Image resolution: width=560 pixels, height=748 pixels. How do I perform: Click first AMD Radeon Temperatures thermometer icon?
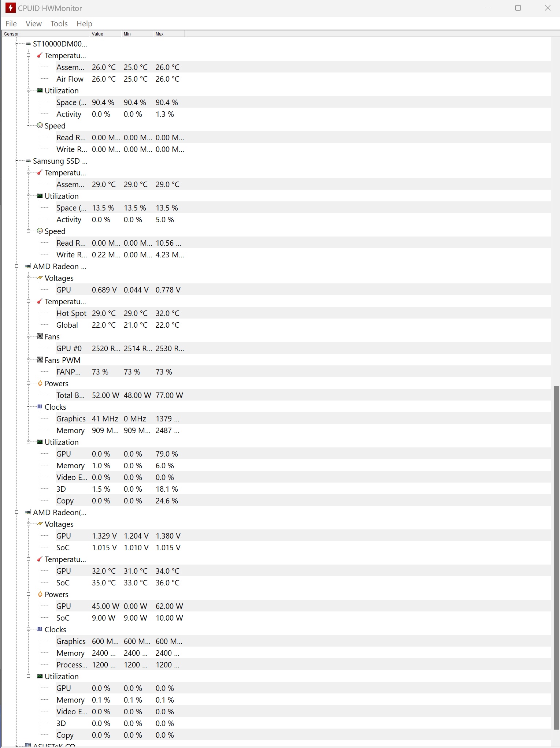(x=40, y=301)
